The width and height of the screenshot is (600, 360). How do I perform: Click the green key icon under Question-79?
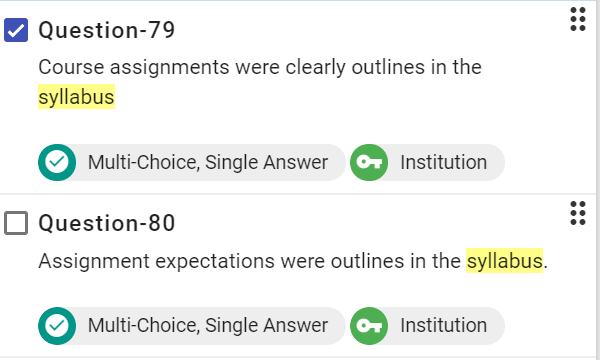[369, 162]
